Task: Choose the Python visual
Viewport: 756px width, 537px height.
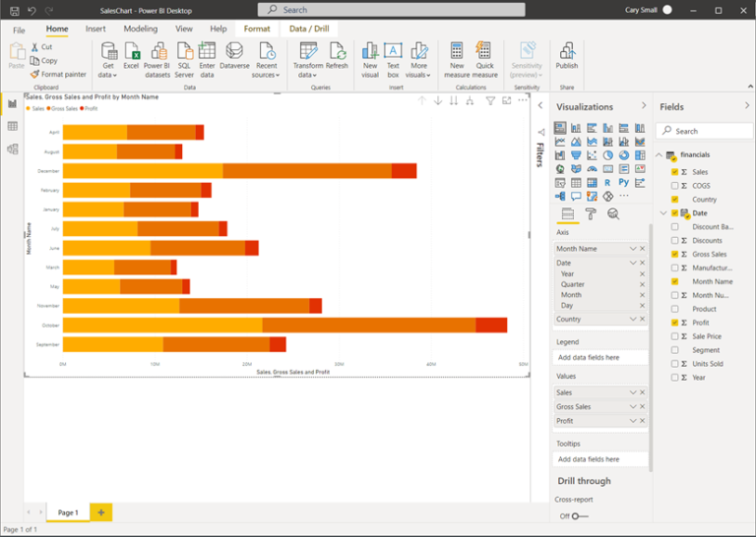Action: [624, 183]
